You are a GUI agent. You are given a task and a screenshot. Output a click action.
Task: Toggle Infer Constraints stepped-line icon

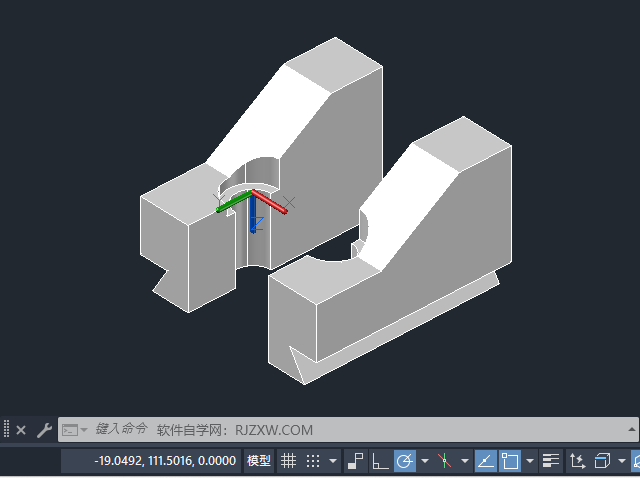356,461
